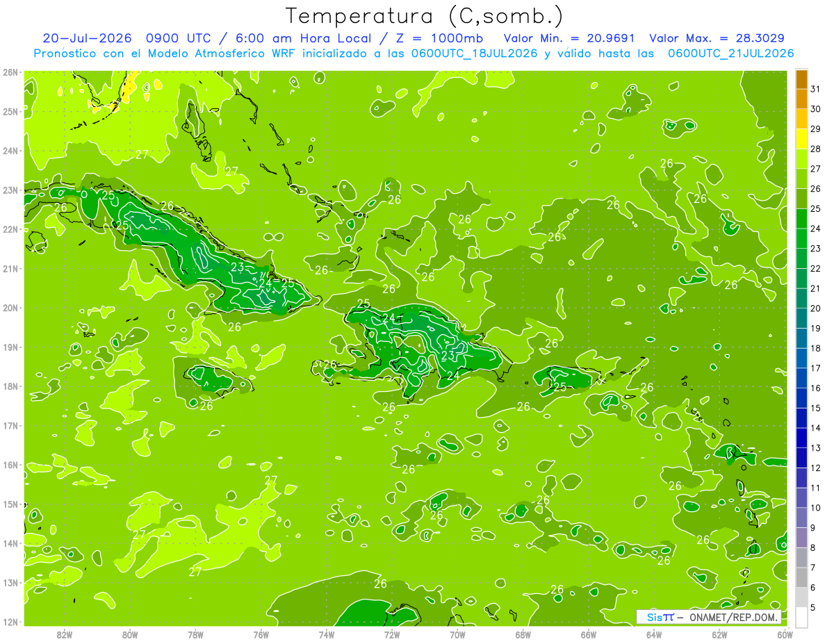
Task: Click the '82W' longitude axis label
Action: click(65, 634)
